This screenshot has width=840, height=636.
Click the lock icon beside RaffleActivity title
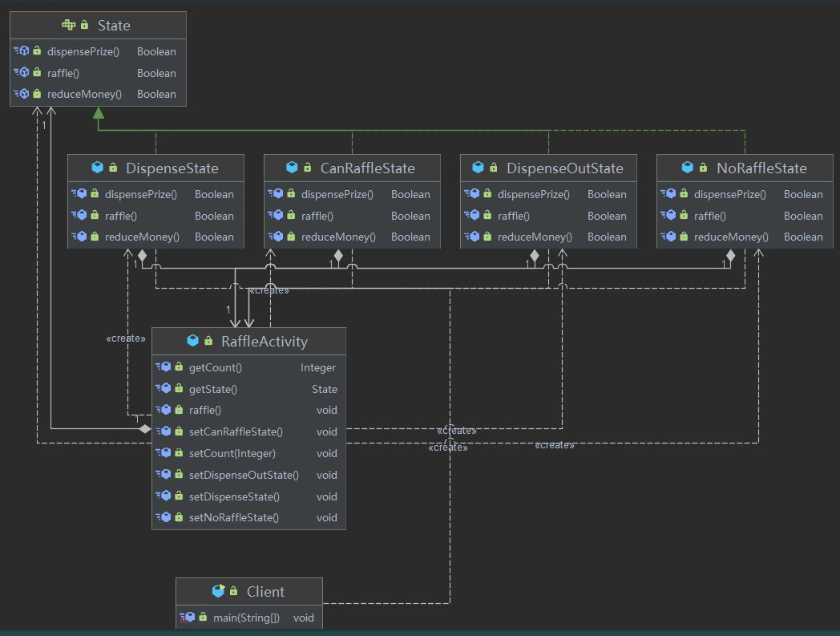(x=209, y=341)
